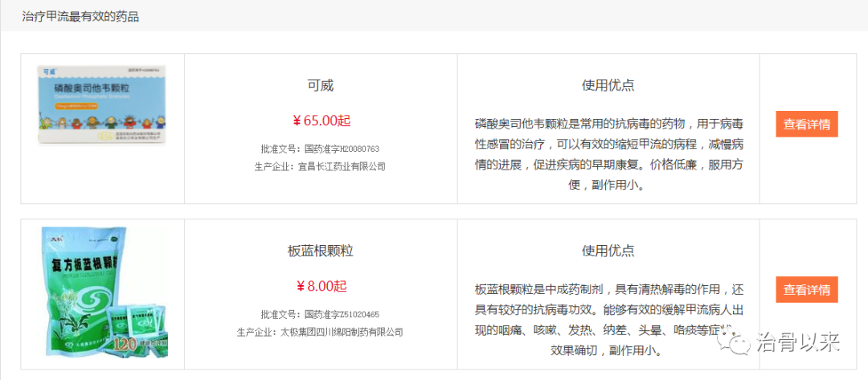The width and height of the screenshot is (868, 380).
Task: Click approval number 国药准字Z51020465
Action: (x=342, y=315)
